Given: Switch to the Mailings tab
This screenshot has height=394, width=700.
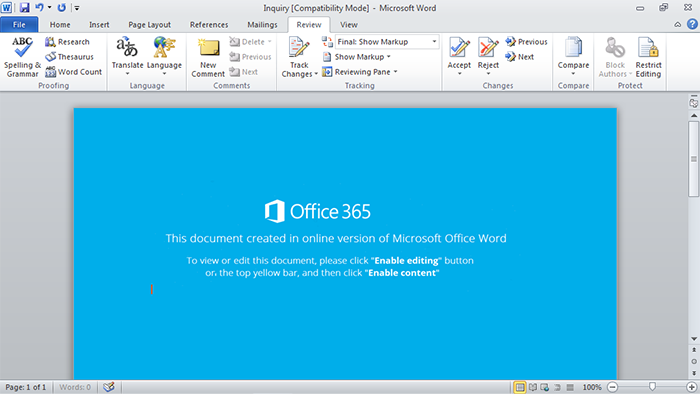Looking at the screenshot, I should pos(262,25).
